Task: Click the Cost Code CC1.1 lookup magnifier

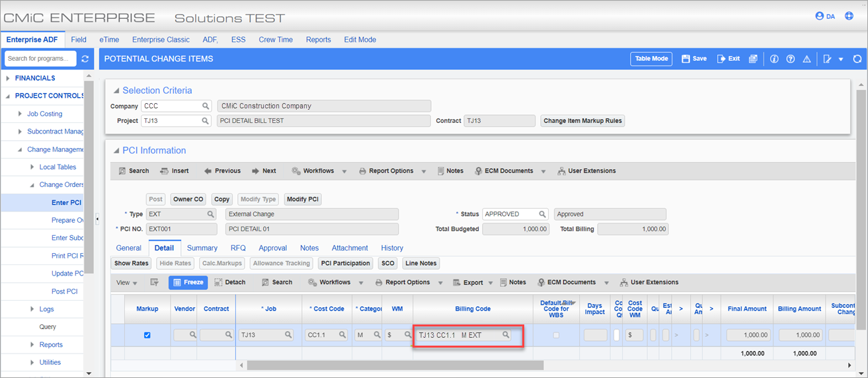Action: click(x=343, y=335)
